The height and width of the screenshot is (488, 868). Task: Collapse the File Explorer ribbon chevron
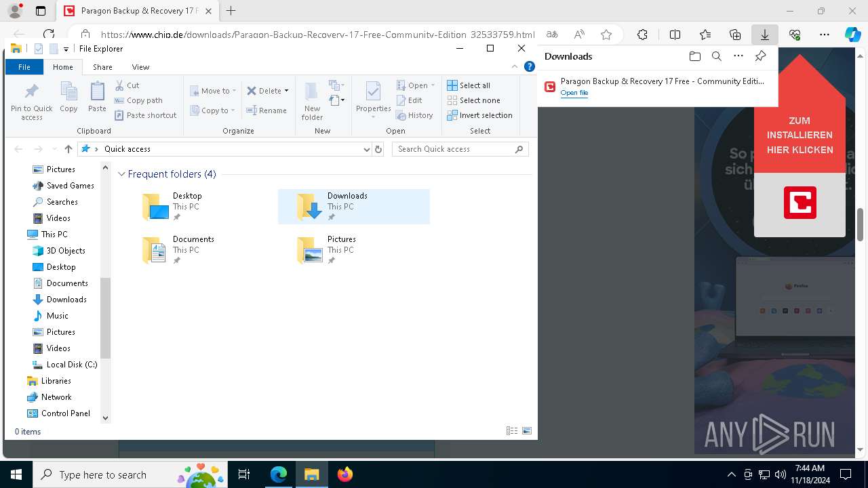pos(515,66)
